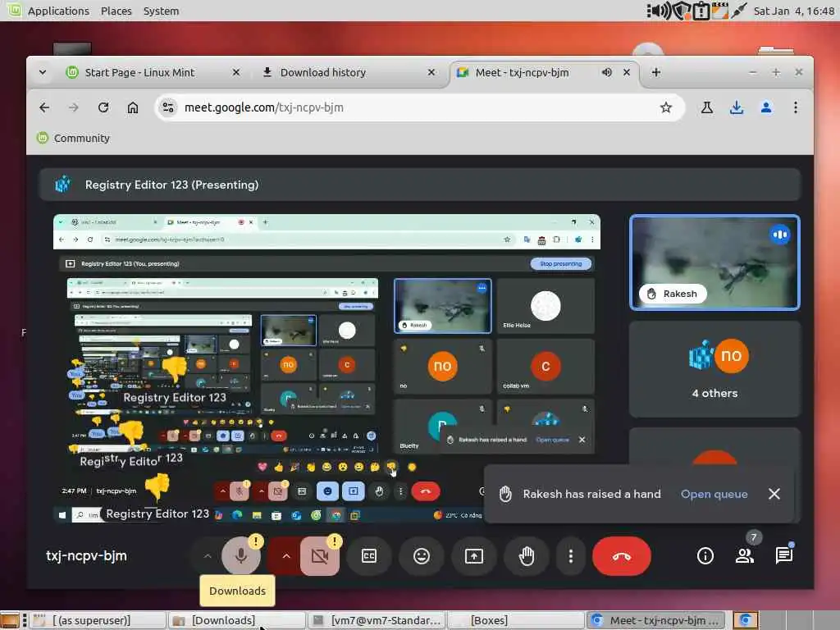This screenshot has height=630, width=840.
Task: Click the Open queue link
Action: (714, 494)
